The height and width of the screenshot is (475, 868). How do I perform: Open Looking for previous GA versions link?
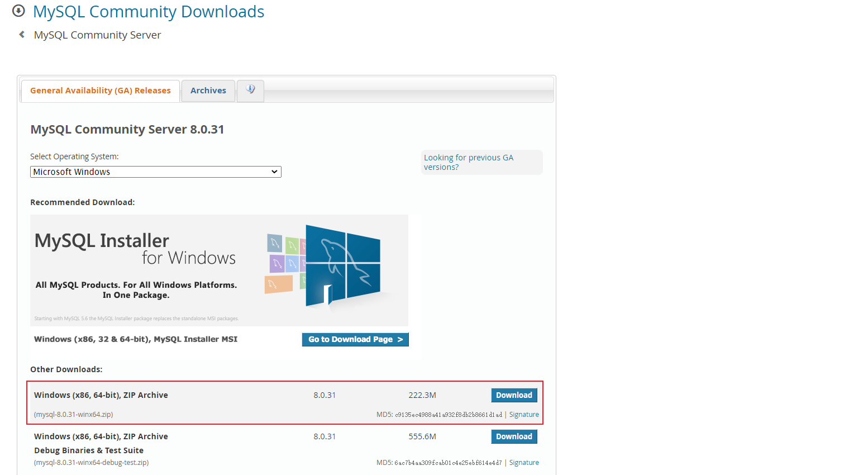[469, 162]
